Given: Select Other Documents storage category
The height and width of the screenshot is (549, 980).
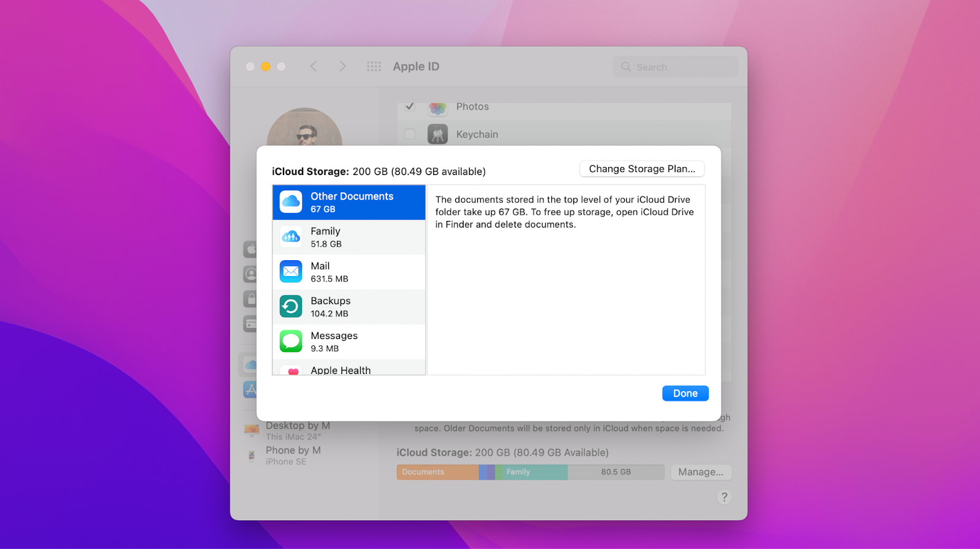Looking at the screenshot, I should click(x=349, y=203).
